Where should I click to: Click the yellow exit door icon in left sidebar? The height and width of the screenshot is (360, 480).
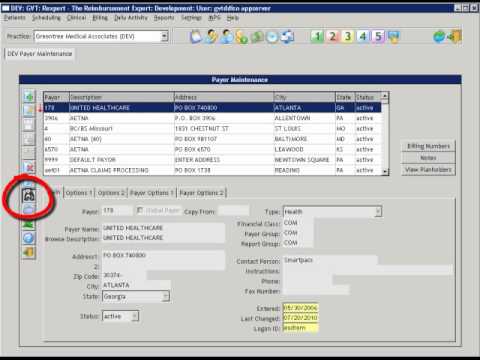(29, 252)
